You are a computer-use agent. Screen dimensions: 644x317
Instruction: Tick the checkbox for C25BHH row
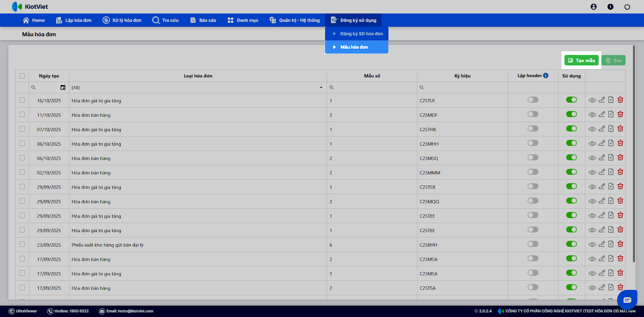tap(22, 245)
